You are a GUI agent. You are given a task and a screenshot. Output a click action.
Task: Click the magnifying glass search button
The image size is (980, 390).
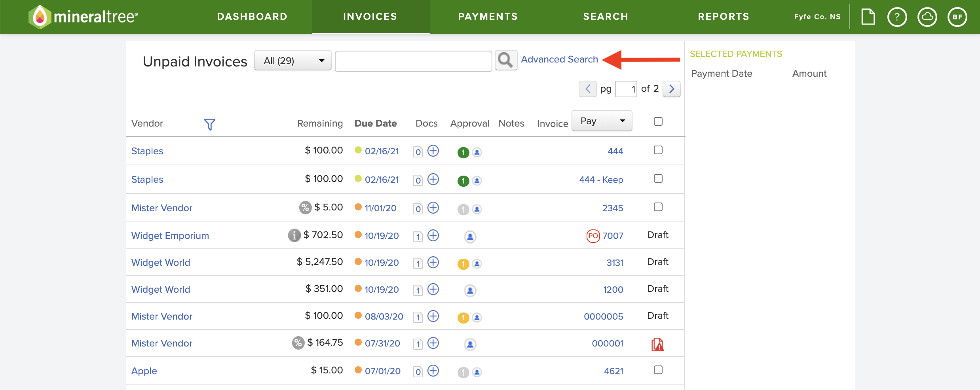(x=506, y=61)
